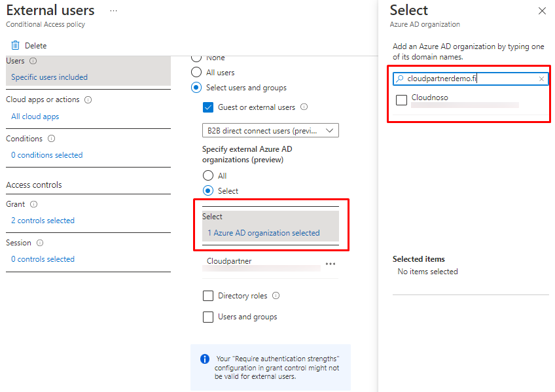The image size is (555, 392).
Task: Select the All users radio button
Action: tap(196, 73)
